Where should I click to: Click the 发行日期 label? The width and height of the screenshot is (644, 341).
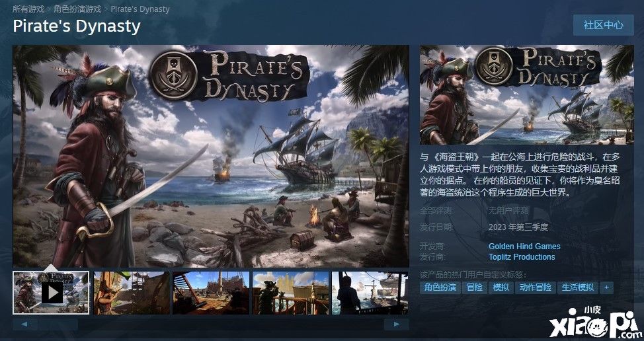coord(436,227)
